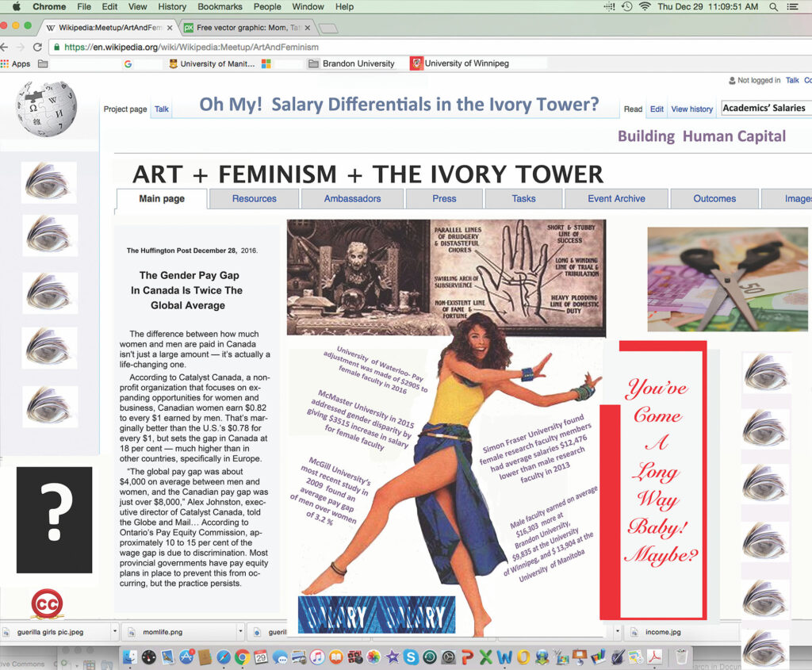
Task: Open Spotlight search in the menu bar
Action: (x=773, y=6)
